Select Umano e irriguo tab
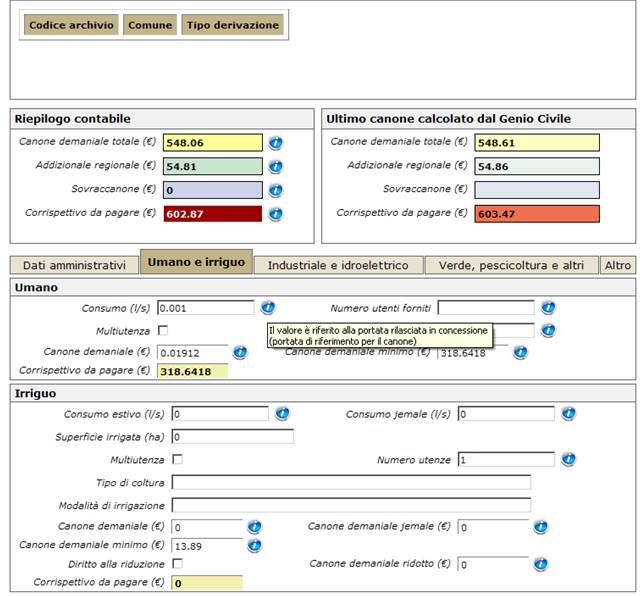This screenshot has height=596, width=640. (x=196, y=262)
